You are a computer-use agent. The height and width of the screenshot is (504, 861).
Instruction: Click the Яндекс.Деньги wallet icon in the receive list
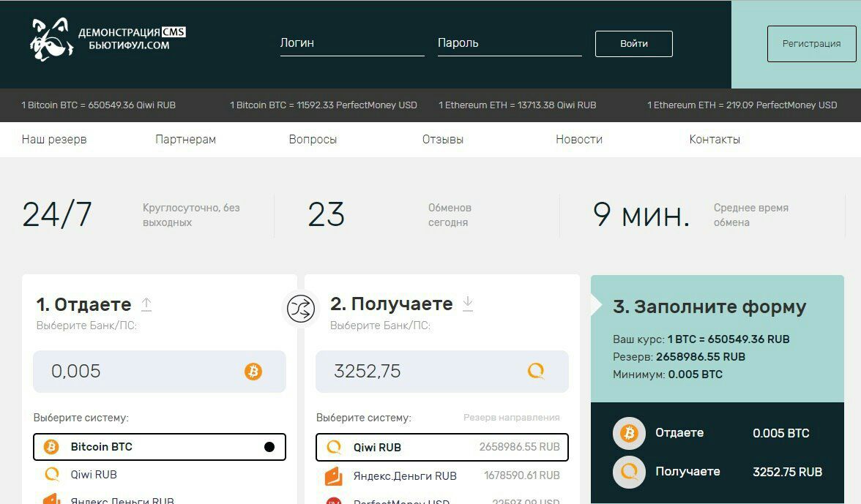tap(334, 475)
